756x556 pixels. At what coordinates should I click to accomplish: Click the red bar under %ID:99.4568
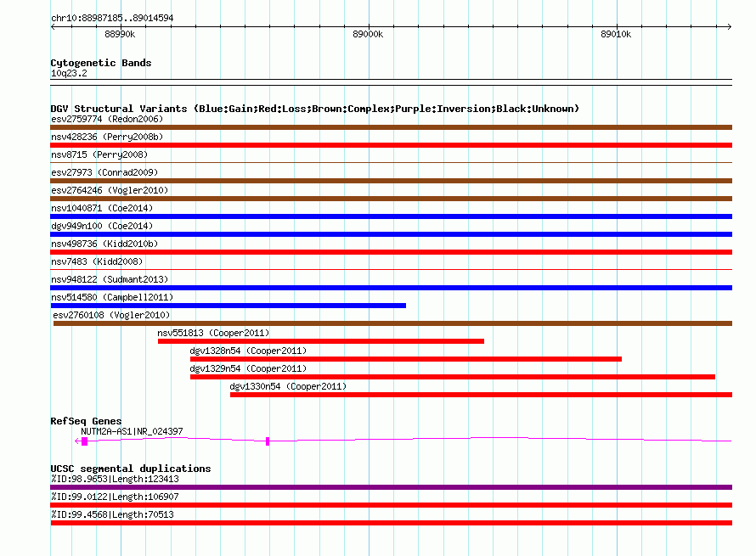[391, 523]
